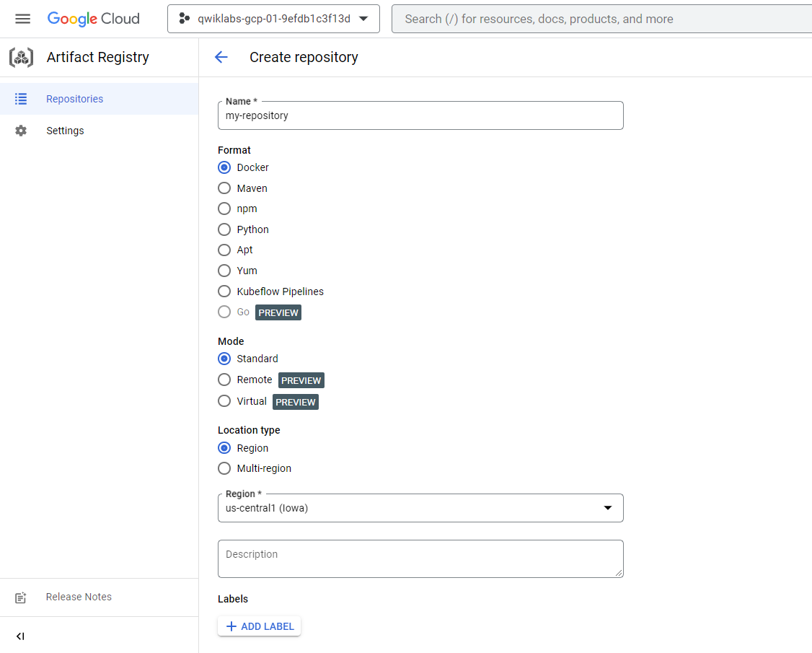This screenshot has width=812, height=653.
Task: Click the ADD LABEL button
Action: point(260,626)
